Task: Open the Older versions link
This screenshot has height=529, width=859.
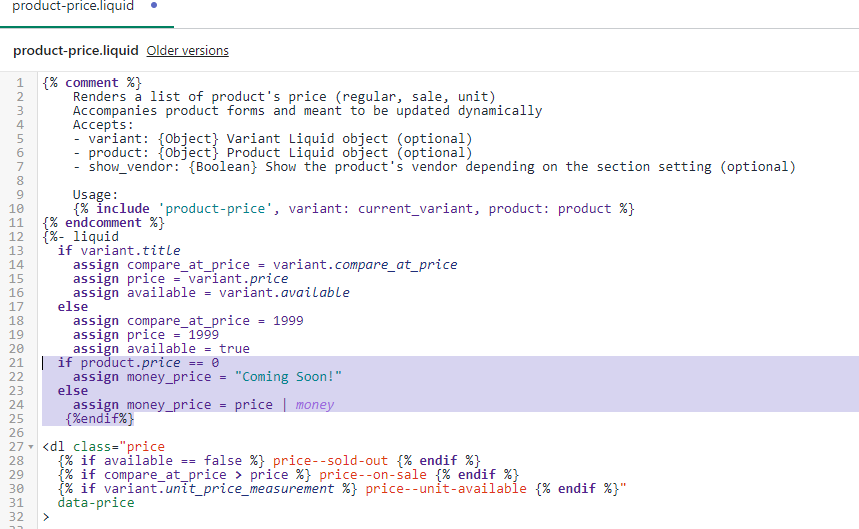Action: 187,50
